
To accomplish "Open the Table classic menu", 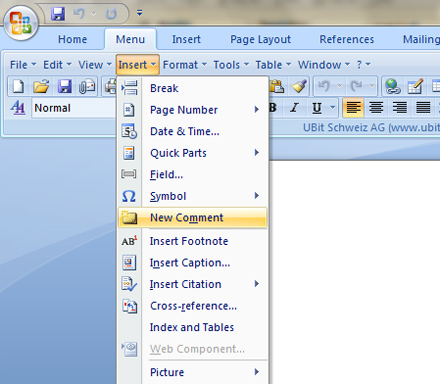I will pyautogui.click(x=273, y=65).
